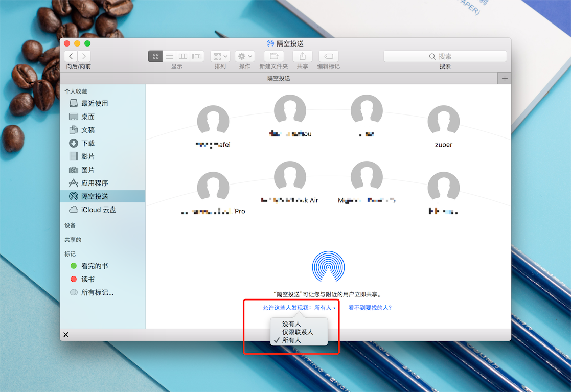Choose 仅限联系人 in the discovery menu
Image resolution: width=571 pixels, height=392 pixels.
299,332
